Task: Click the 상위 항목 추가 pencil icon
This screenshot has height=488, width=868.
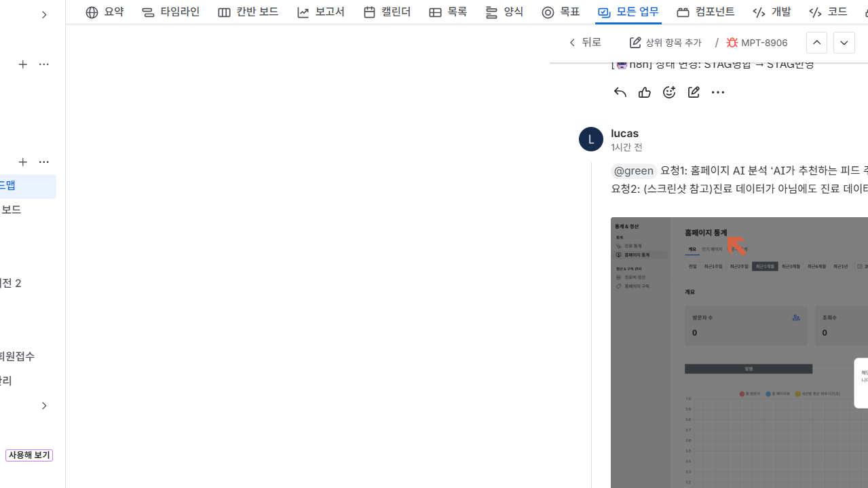Action: coord(635,42)
